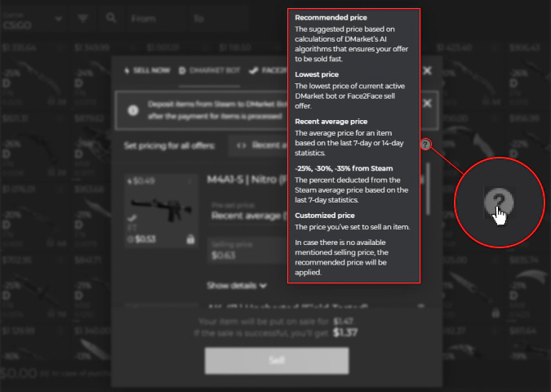Click the dialog's vertical scrollbar
The width and height of the screenshot is (551, 392).
click(x=428, y=189)
